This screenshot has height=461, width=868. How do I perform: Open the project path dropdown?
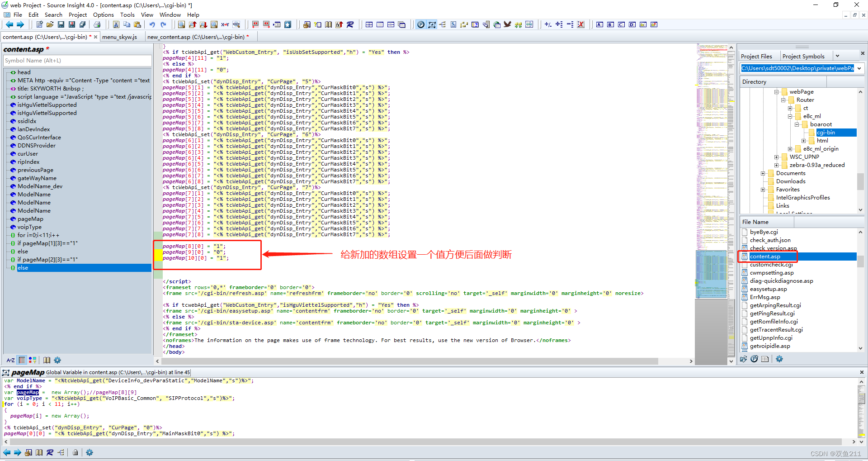[859, 68]
